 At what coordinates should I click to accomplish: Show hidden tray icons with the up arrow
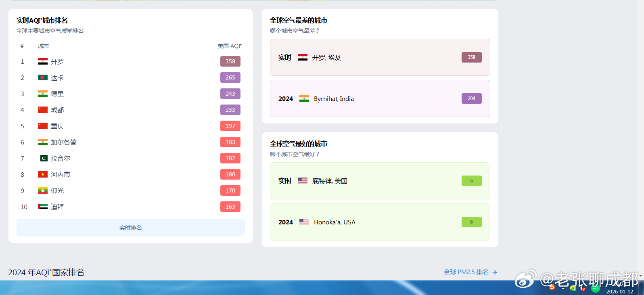click(563, 288)
